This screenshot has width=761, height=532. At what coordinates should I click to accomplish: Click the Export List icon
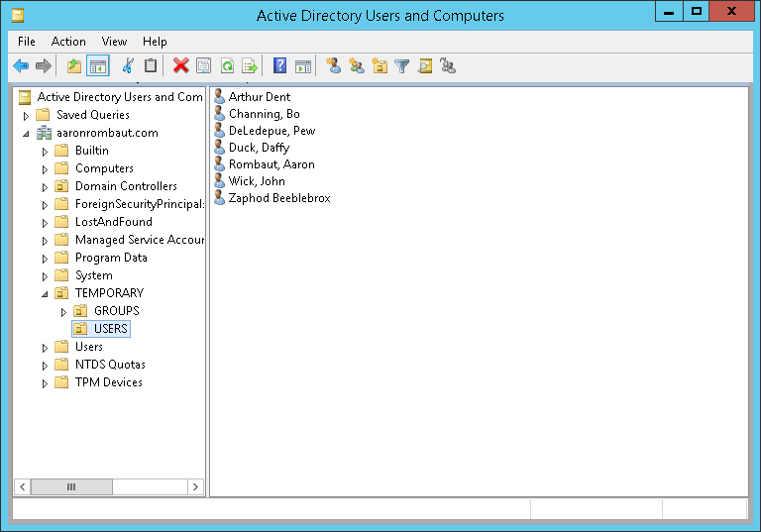[250, 65]
